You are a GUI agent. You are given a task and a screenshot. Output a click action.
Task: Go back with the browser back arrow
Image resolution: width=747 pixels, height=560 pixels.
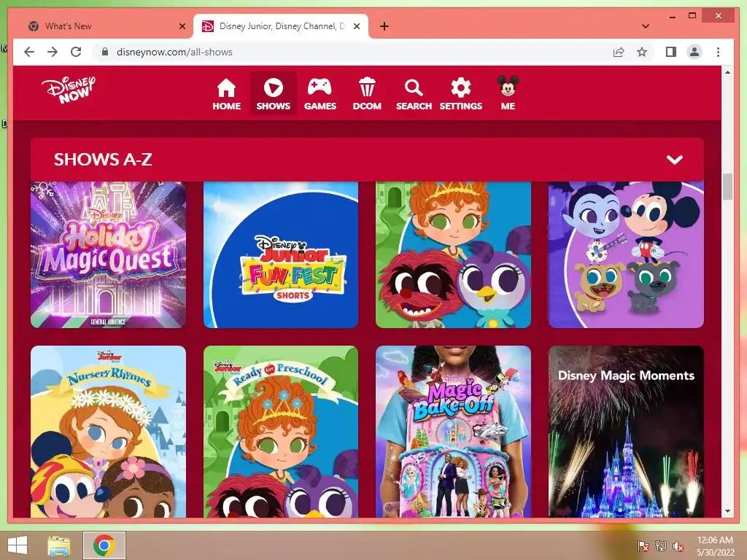29,52
